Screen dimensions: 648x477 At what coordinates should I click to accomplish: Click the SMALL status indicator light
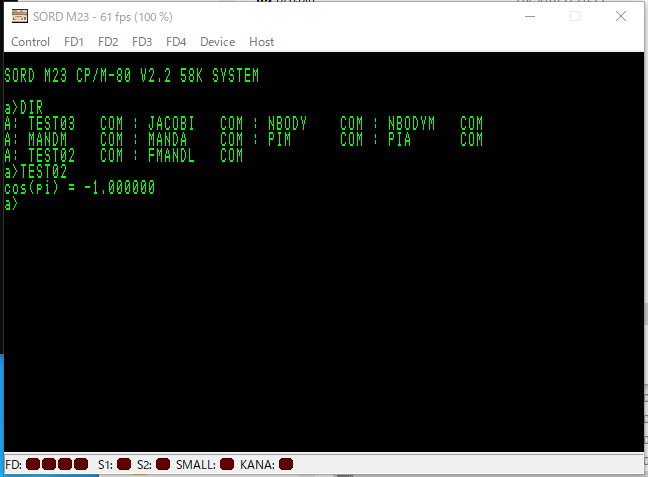point(227,464)
